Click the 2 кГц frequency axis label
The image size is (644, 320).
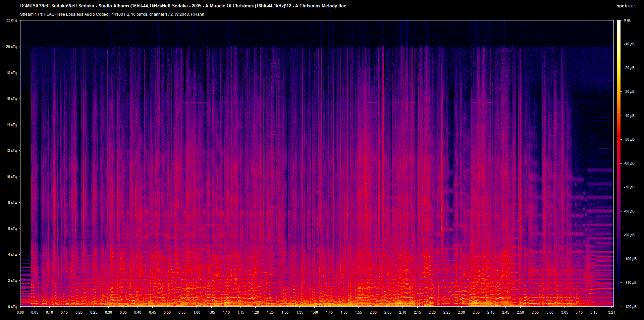pos(12,280)
